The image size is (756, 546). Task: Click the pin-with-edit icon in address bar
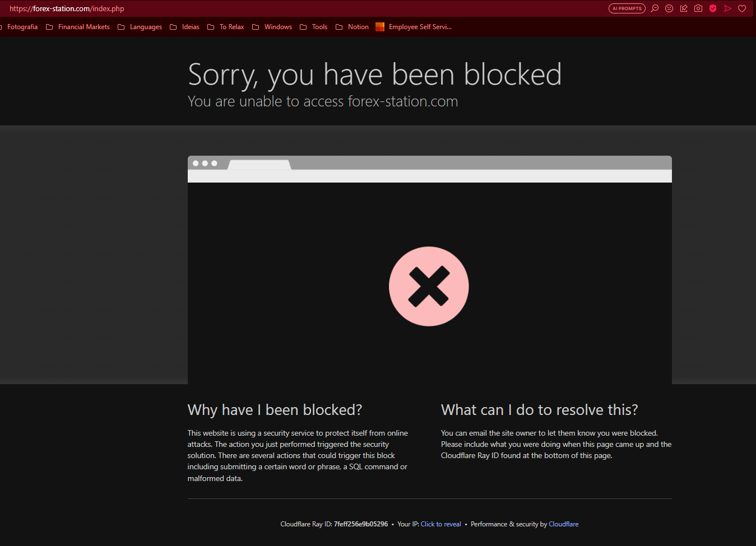tap(684, 8)
